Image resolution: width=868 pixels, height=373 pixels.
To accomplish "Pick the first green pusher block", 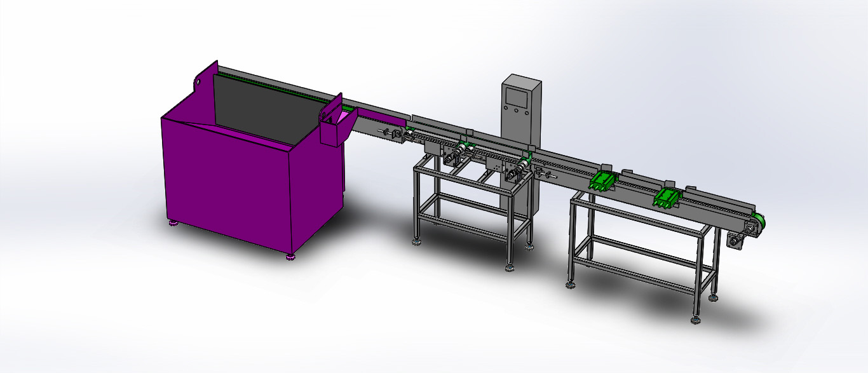I will tap(602, 182).
